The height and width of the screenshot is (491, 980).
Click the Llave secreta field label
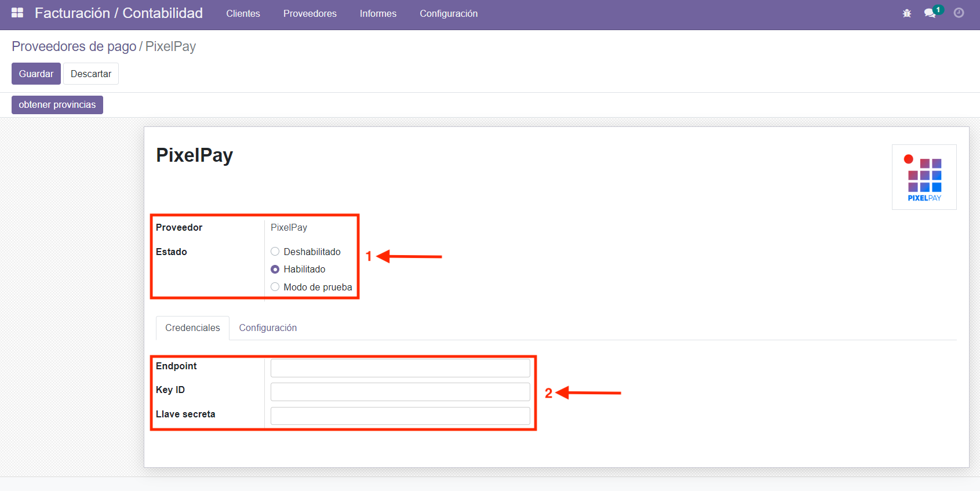click(185, 414)
